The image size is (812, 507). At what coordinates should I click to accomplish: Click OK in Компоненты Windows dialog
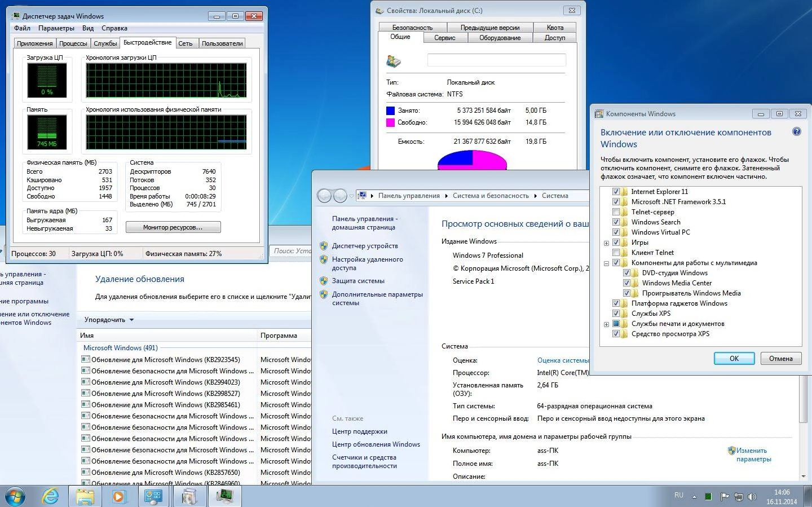pos(734,359)
